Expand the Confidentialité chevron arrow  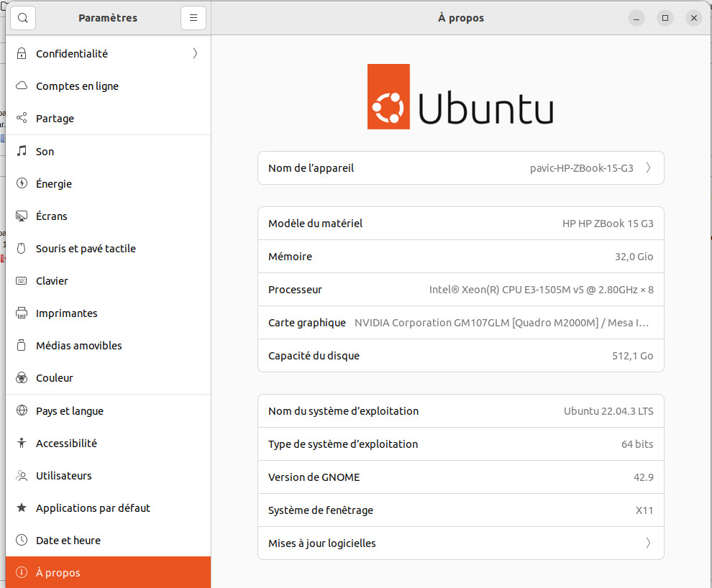195,54
